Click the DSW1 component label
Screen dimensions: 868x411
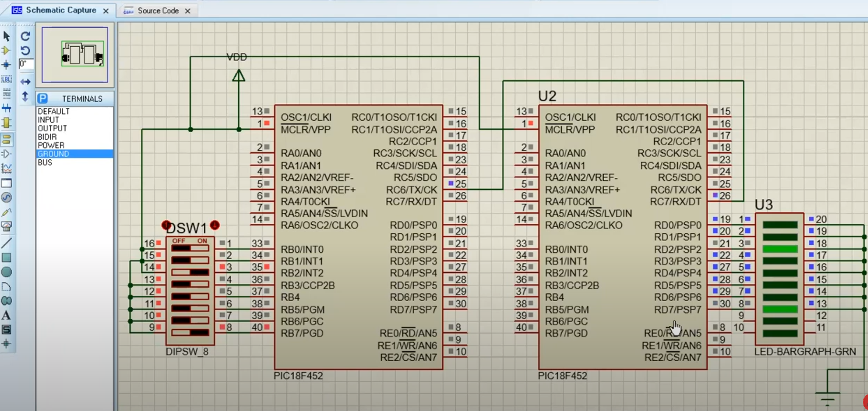click(x=186, y=228)
